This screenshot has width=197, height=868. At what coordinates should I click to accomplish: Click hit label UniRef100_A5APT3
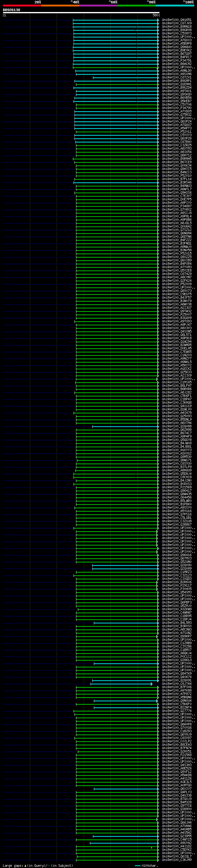pyautogui.click(x=176, y=128)
